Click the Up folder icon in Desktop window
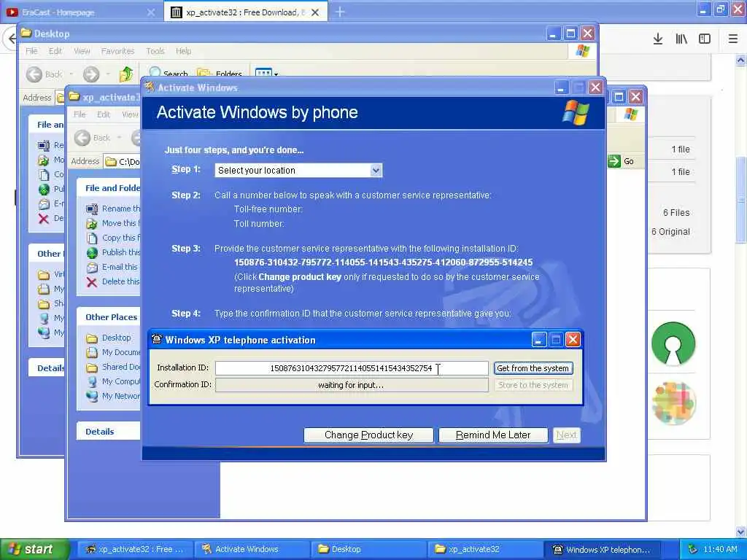747x560 pixels. coord(127,74)
